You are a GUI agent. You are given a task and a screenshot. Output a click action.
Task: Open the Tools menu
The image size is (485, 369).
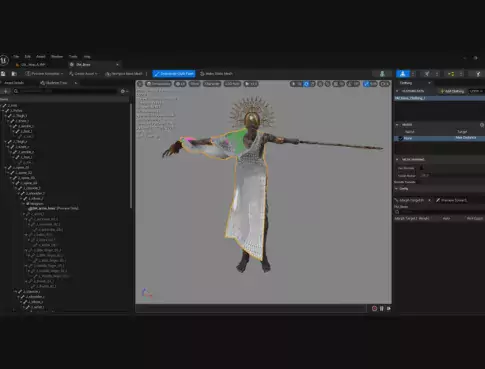73,57
